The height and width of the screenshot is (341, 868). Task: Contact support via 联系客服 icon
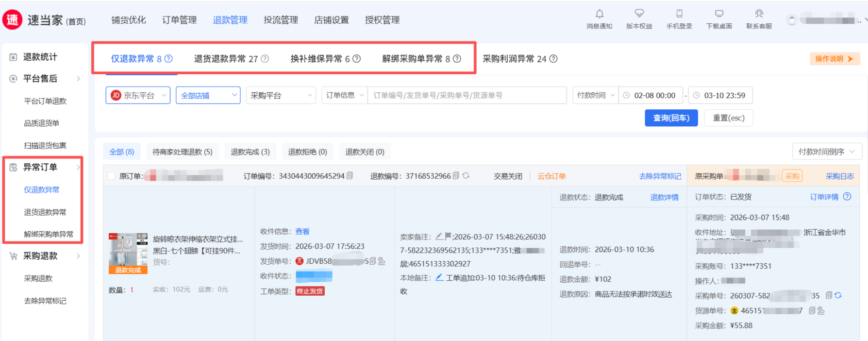point(759,14)
